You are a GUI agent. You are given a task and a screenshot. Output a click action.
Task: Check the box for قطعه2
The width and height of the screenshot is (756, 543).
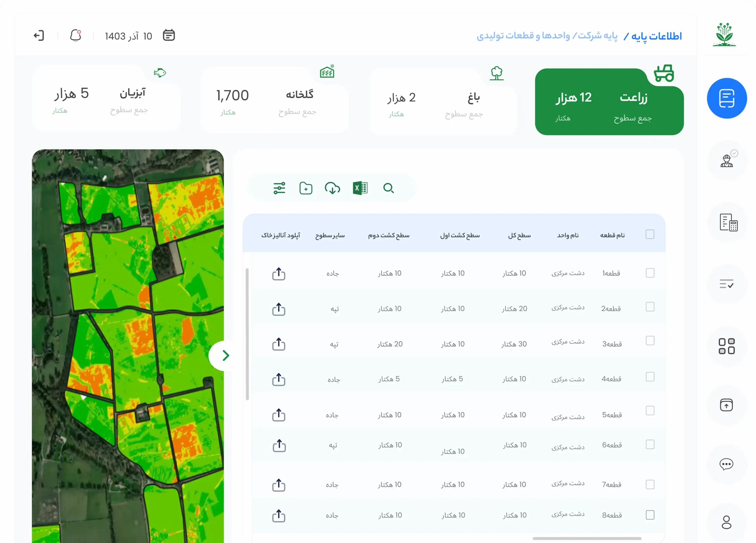650,307
